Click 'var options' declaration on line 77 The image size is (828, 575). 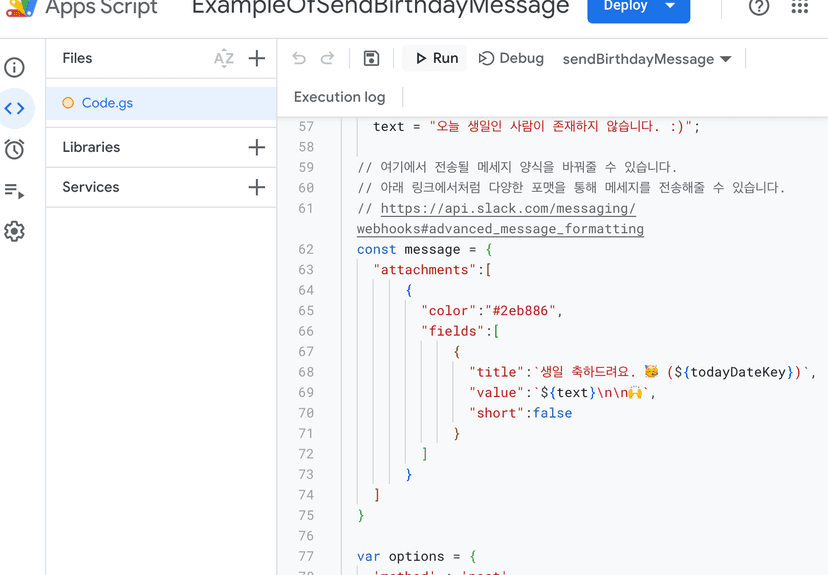tap(400, 557)
